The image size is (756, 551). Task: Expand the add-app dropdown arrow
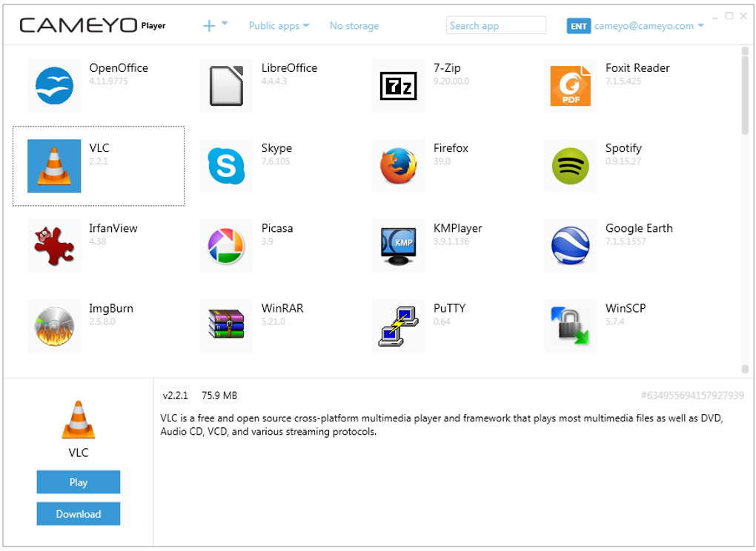(x=224, y=23)
